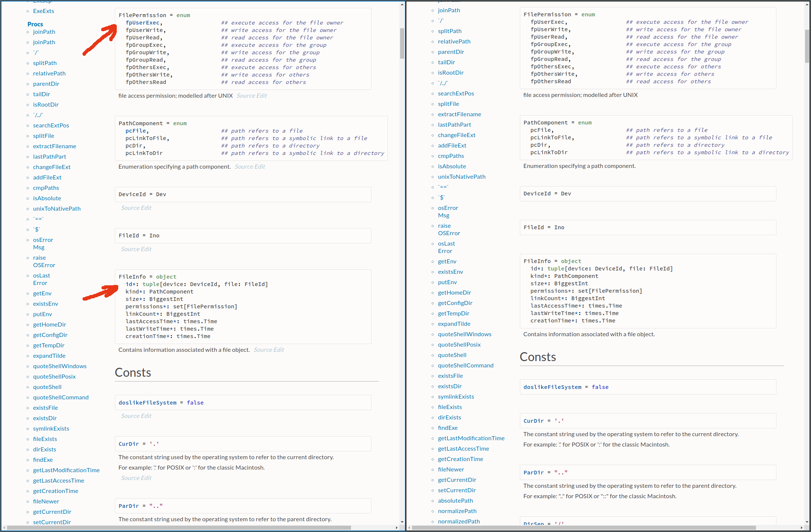Click Source link after 'associated with a file object'
The height and width of the screenshot is (532, 811).
pyautogui.click(x=263, y=350)
